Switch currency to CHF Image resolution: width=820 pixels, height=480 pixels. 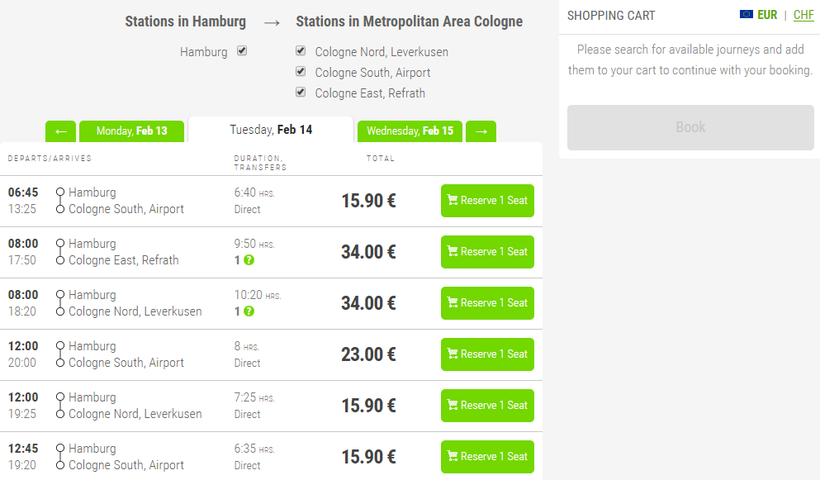point(803,15)
